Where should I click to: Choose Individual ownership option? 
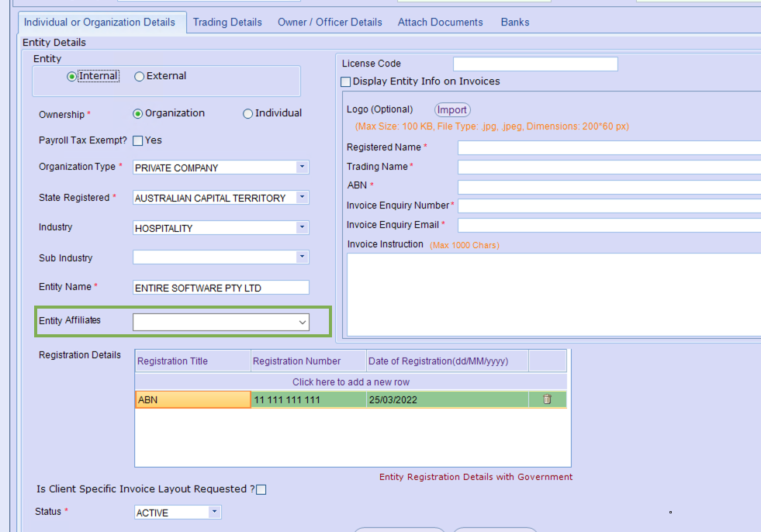pos(248,114)
